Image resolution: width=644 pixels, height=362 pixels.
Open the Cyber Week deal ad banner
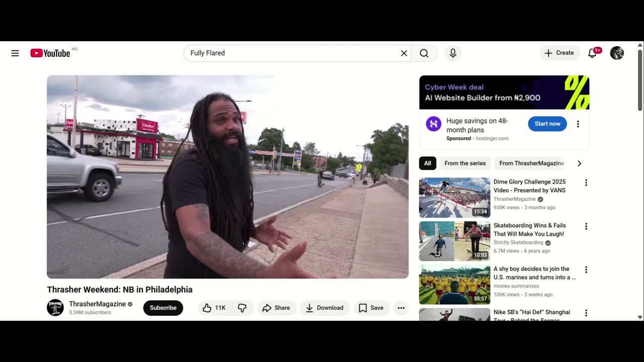(x=504, y=93)
